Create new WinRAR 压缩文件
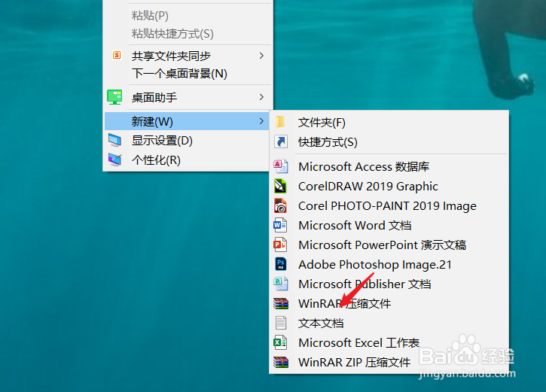 click(x=389, y=303)
